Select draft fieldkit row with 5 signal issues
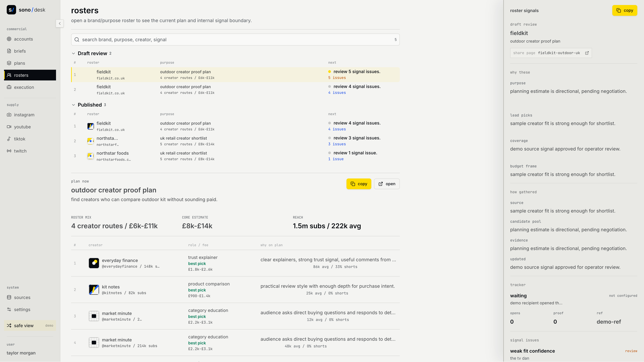The height and width of the screenshot is (362, 644). pos(235,74)
